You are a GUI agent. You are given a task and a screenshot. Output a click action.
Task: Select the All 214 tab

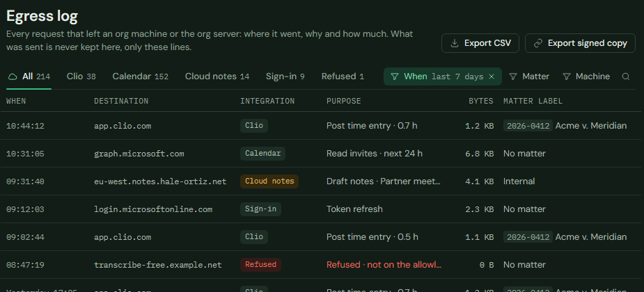29,76
